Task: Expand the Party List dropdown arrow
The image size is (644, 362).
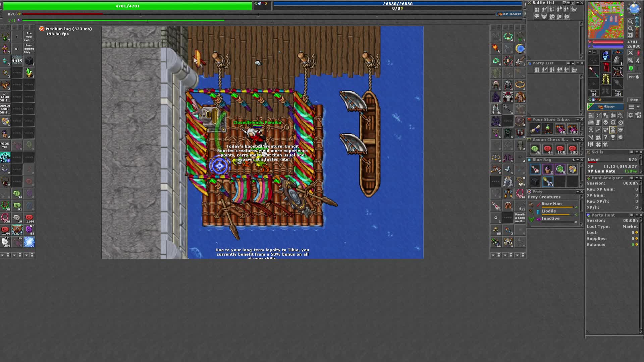Action: (x=573, y=63)
